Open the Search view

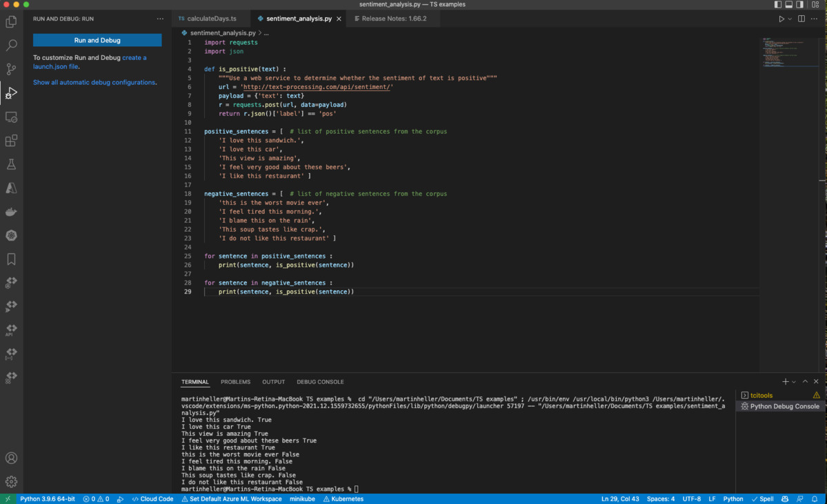10,45
